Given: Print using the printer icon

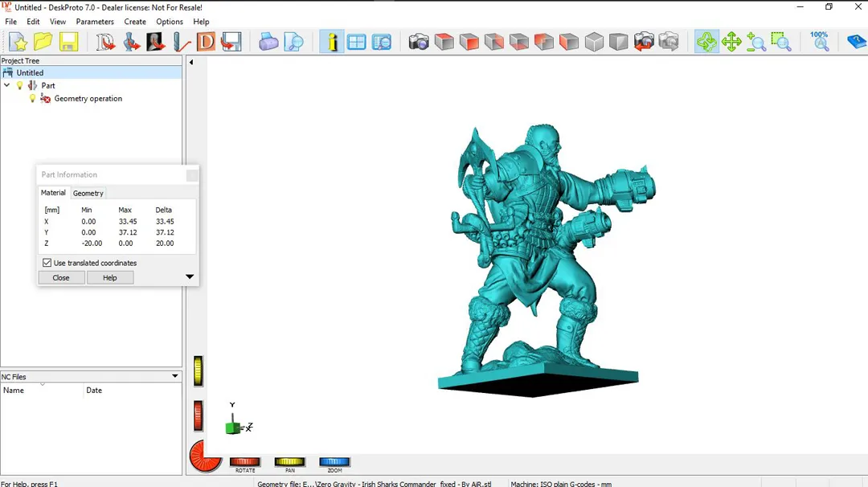Looking at the screenshot, I should coord(268,42).
